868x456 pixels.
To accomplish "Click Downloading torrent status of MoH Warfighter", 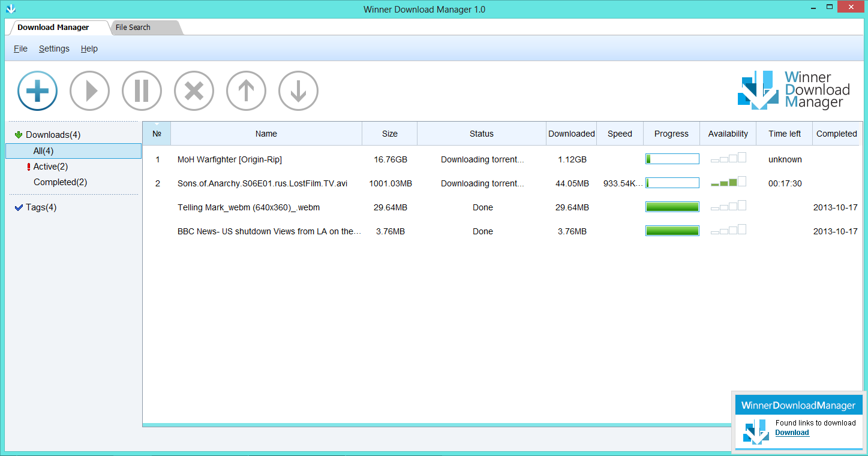I will pyautogui.click(x=483, y=159).
